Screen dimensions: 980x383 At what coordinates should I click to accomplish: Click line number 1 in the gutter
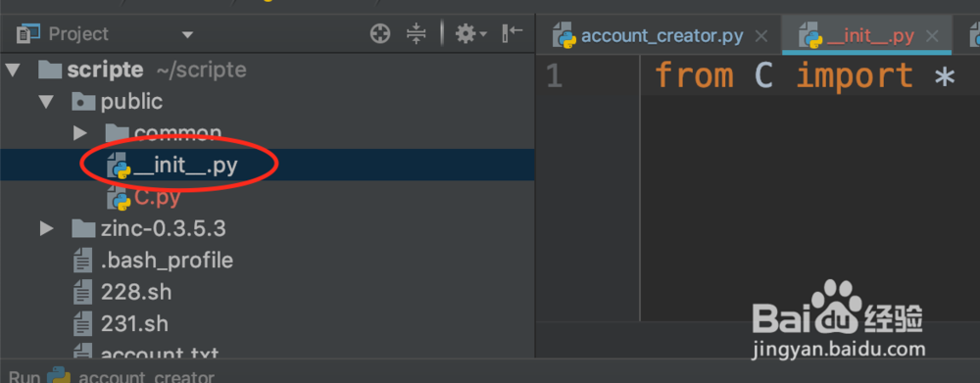tap(555, 76)
